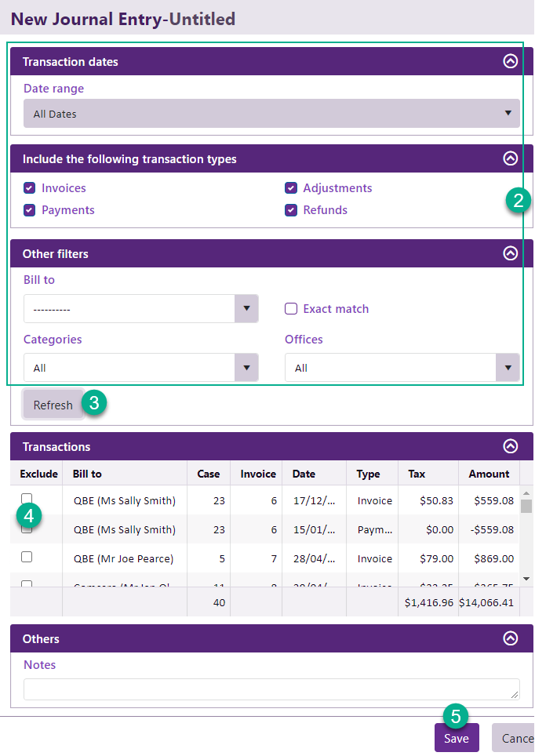
Task: Disable the Refunds transaction type
Action: pos(291,210)
